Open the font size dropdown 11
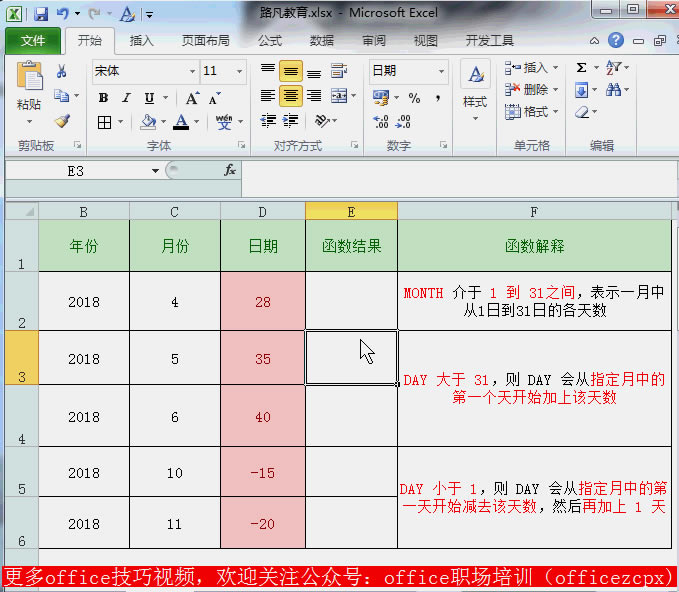 coord(239,71)
